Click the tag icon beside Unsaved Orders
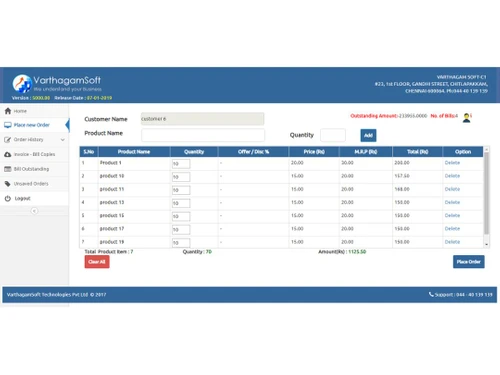Screen dimensions: 500x375 pos(8,184)
